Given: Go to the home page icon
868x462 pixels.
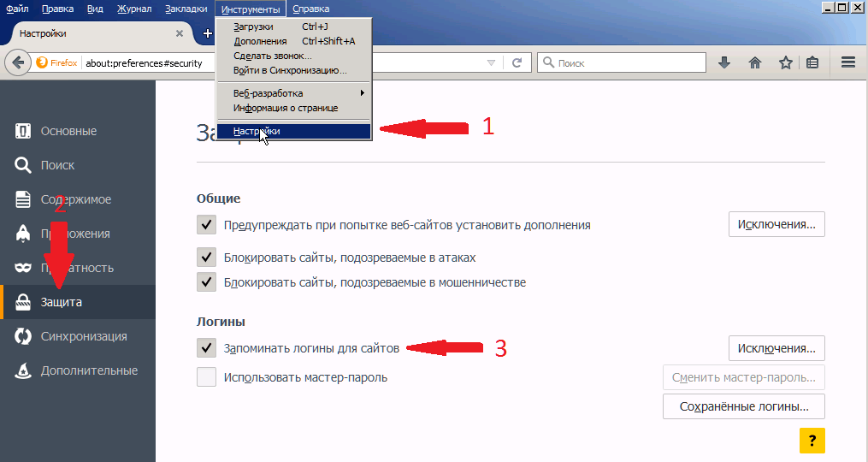Looking at the screenshot, I should point(755,62).
